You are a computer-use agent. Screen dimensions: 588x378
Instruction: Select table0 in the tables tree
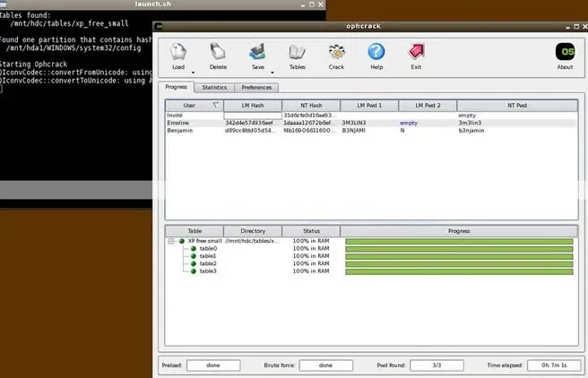point(208,249)
